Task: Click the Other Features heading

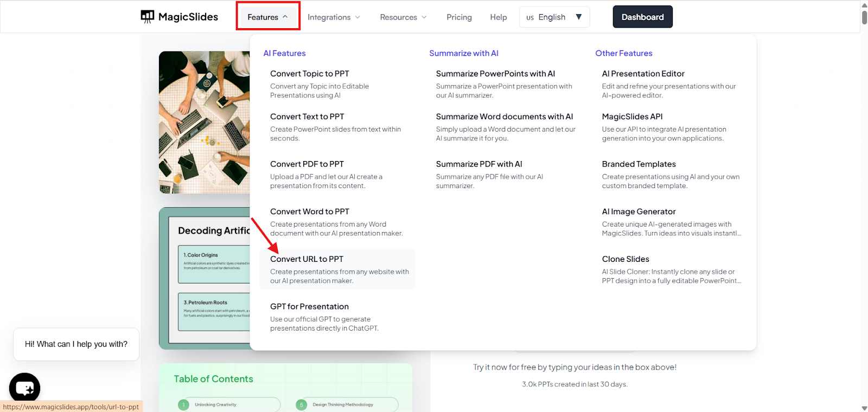Action: (x=624, y=53)
